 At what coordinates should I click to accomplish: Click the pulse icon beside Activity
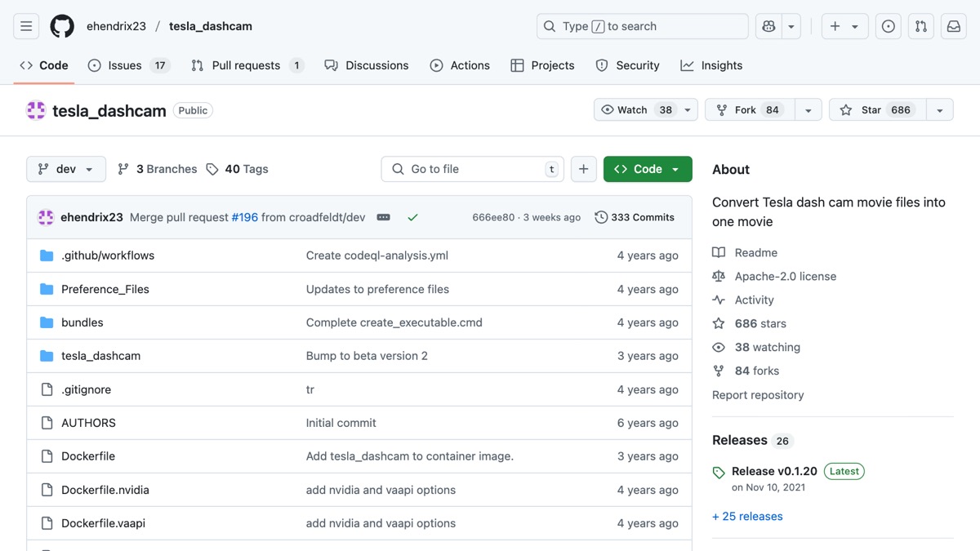719,300
